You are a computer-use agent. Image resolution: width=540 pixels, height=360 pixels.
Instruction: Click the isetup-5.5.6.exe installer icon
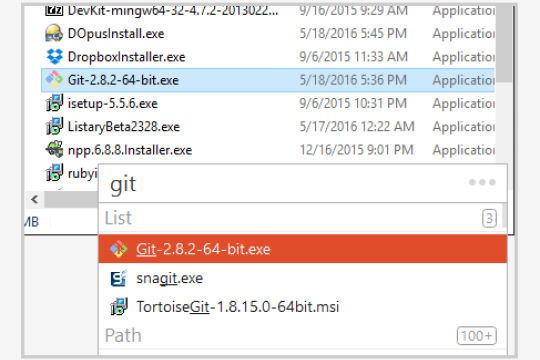(x=54, y=103)
